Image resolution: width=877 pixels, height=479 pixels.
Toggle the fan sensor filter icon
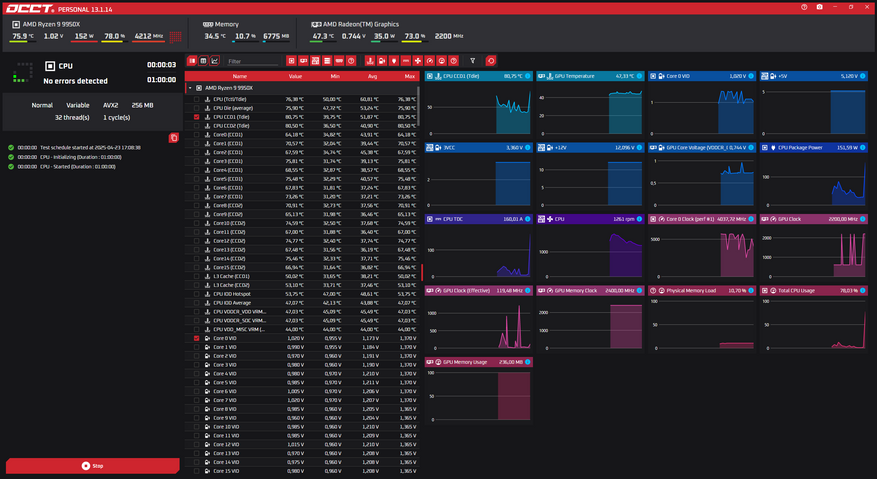tap(418, 60)
